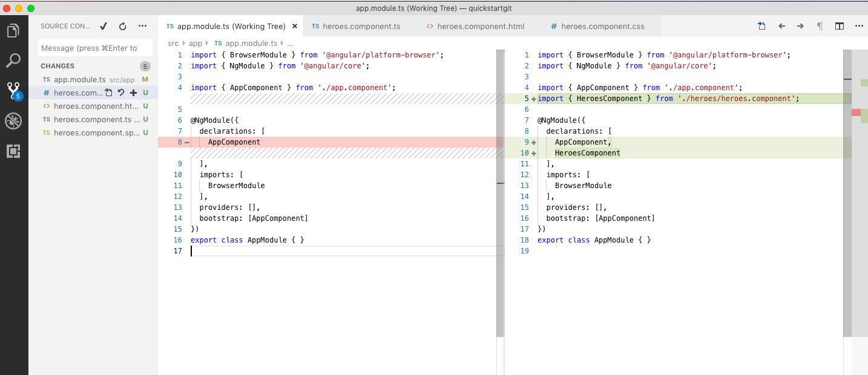This screenshot has height=375, width=868.
Task: Click the M status of app.module.ts
Action: [145, 79]
